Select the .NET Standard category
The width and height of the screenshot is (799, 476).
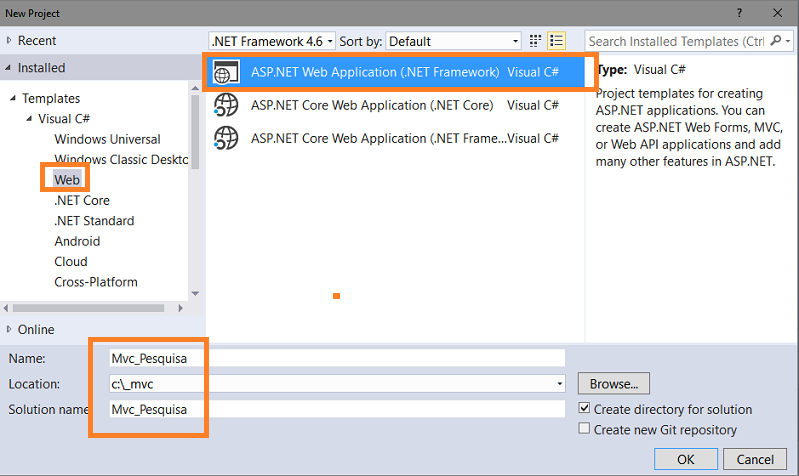tap(94, 221)
